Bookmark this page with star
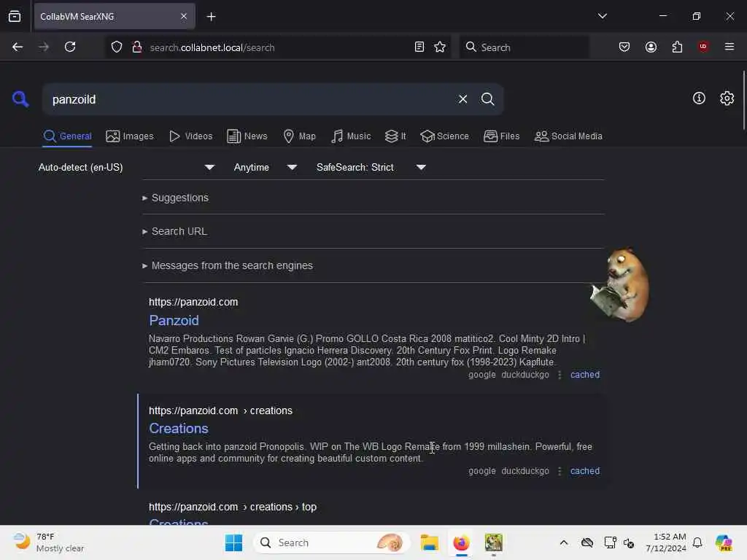The image size is (747, 560). (440, 47)
